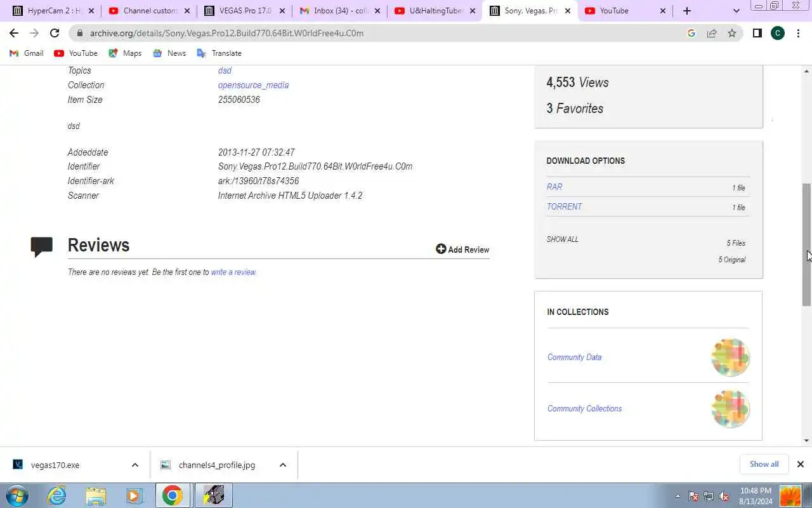Reload the archive.org page

(55, 33)
